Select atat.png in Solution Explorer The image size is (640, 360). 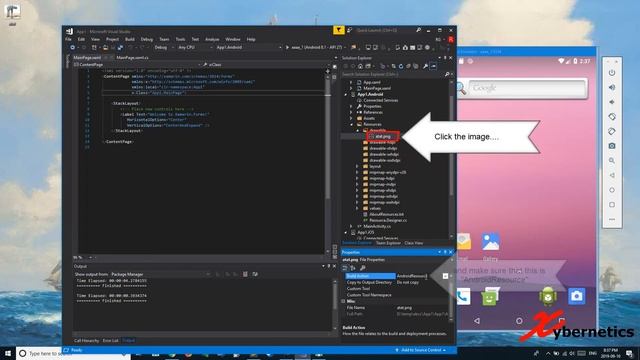pos(383,136)
